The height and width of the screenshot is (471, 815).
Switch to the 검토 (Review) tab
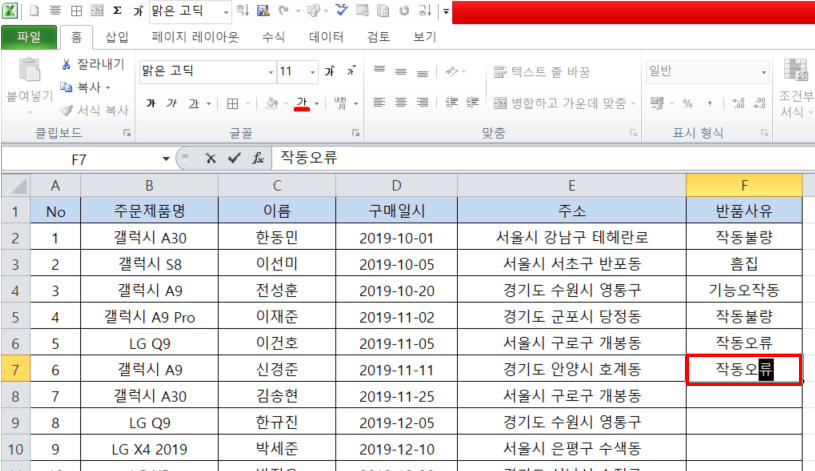378,37
